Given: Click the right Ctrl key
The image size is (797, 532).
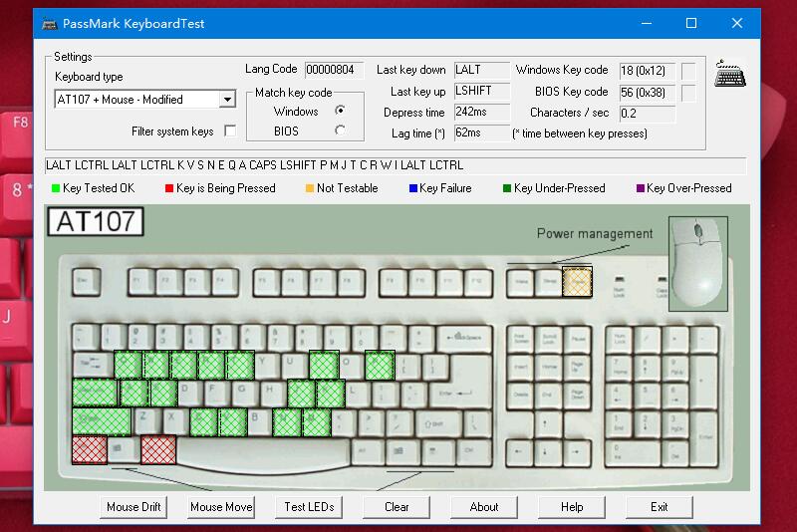Looking at the screenshot, I should [476, 450].
